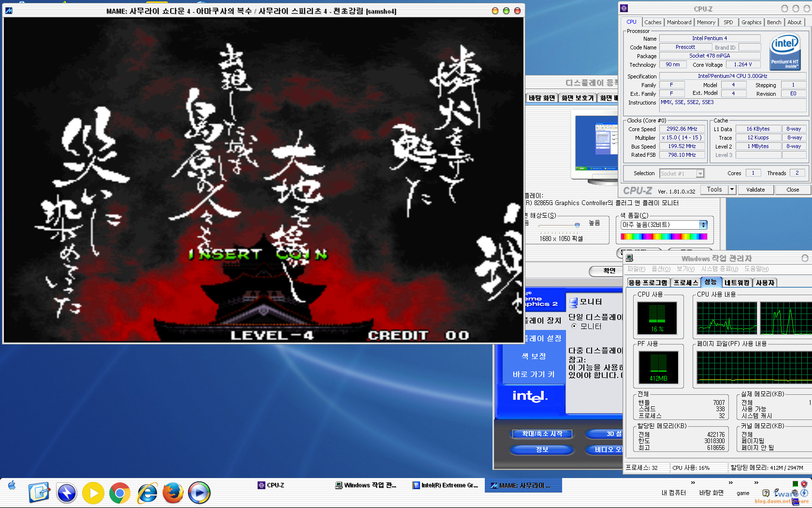Open Windows Media Player from the dock
The height and width of the screenshot is (508, 812).
pyautogui.click(x=199, y=493)
